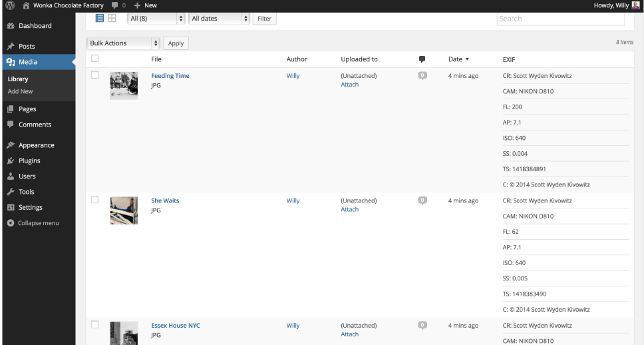Sort by the Uploaded to column header
The image size is (644, 345).
[359, 59]
